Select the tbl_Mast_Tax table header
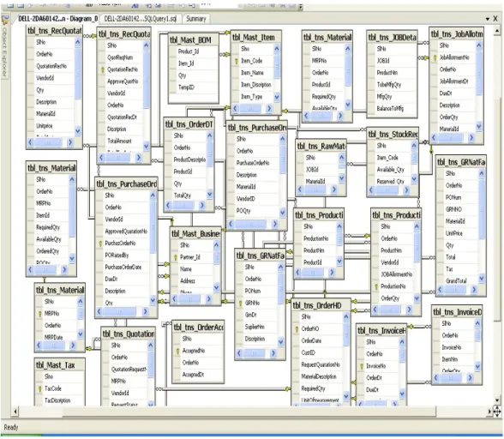 coord(60,365)
